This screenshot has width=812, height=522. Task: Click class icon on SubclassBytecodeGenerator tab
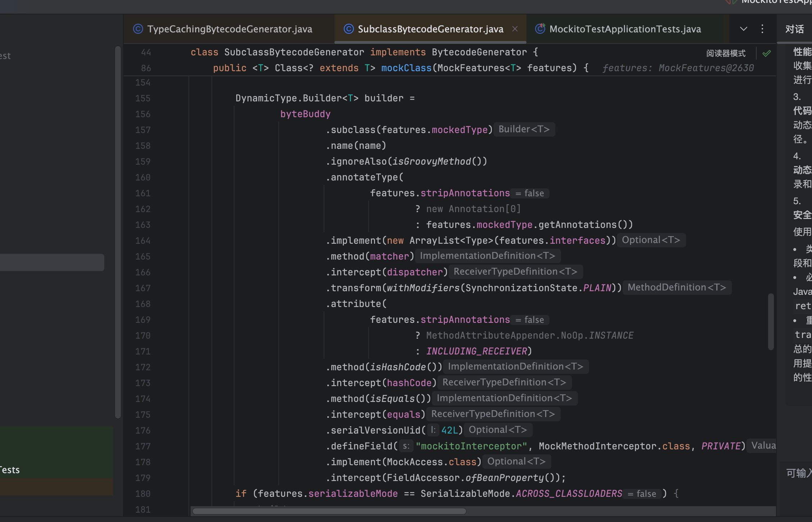click(x=349, y=29)
